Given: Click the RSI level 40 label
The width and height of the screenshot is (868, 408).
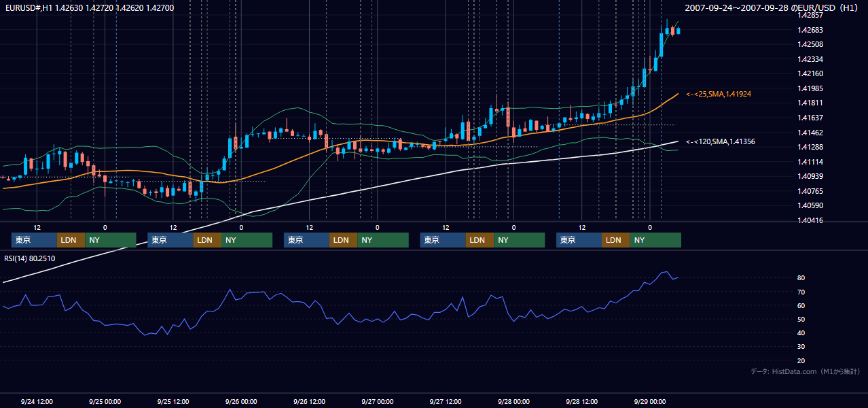Looking at the screenshot, I should (x=801, y=333).
